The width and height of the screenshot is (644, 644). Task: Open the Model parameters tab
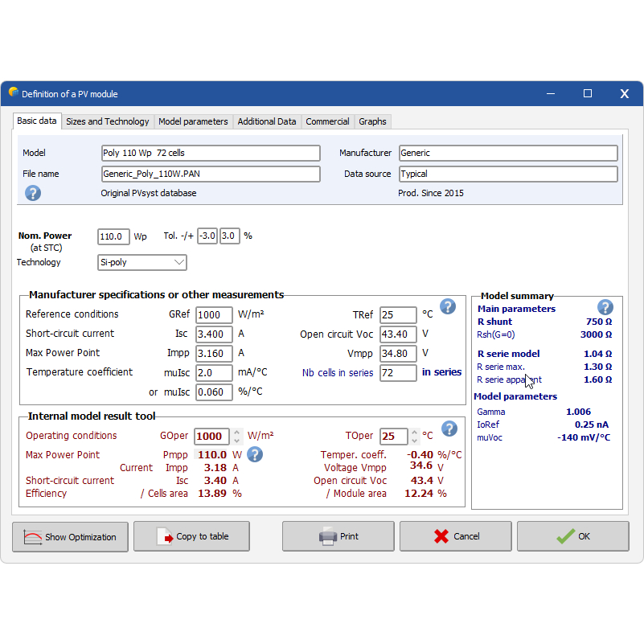(x=193, y=121)
